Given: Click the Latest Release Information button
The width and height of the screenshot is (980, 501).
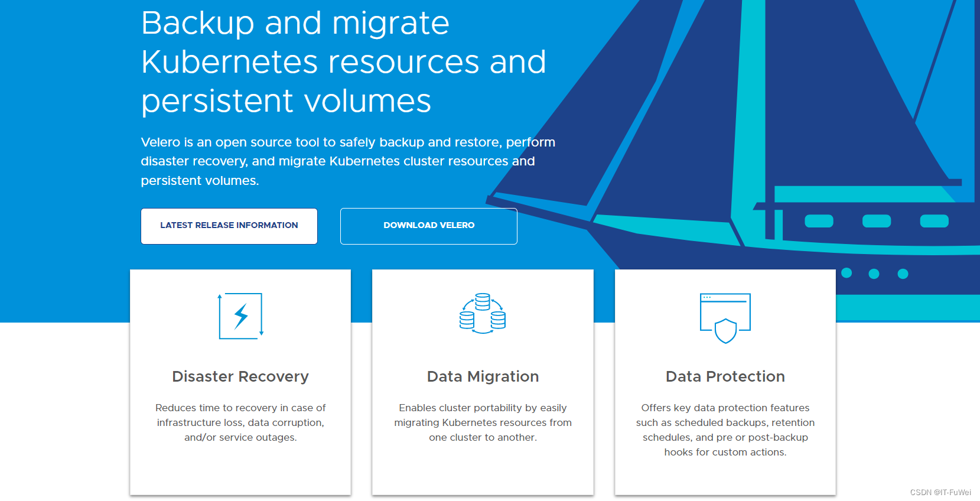Looking at the screenshot, I should coord(229,226).
